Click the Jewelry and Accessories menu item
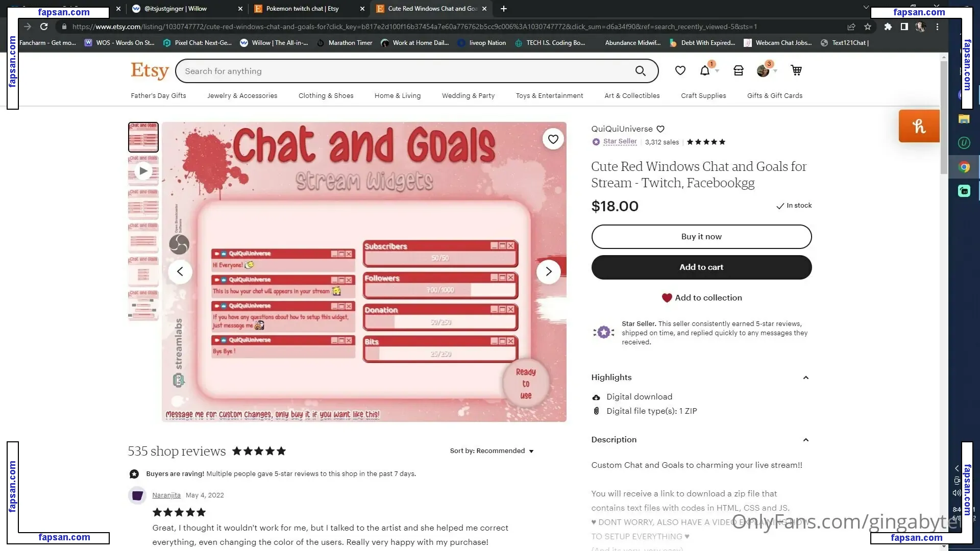Viewport: 980px width, 551px height. (241, 95)
